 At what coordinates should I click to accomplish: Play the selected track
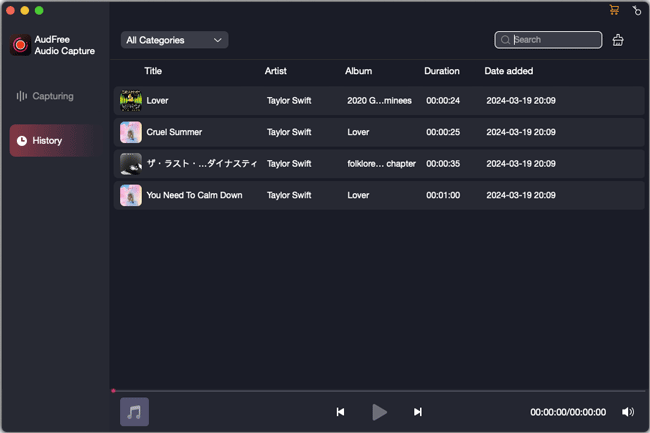click(379, 412)
